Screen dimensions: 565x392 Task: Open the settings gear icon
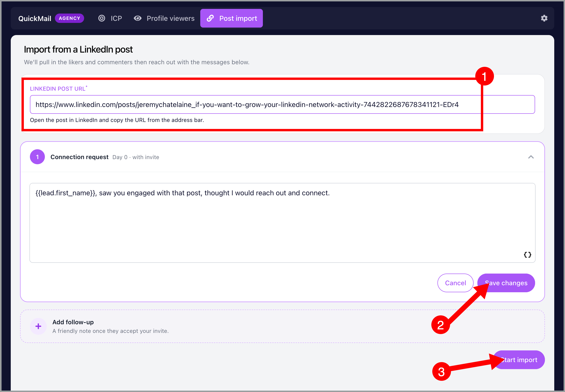(x=544, y=18)
